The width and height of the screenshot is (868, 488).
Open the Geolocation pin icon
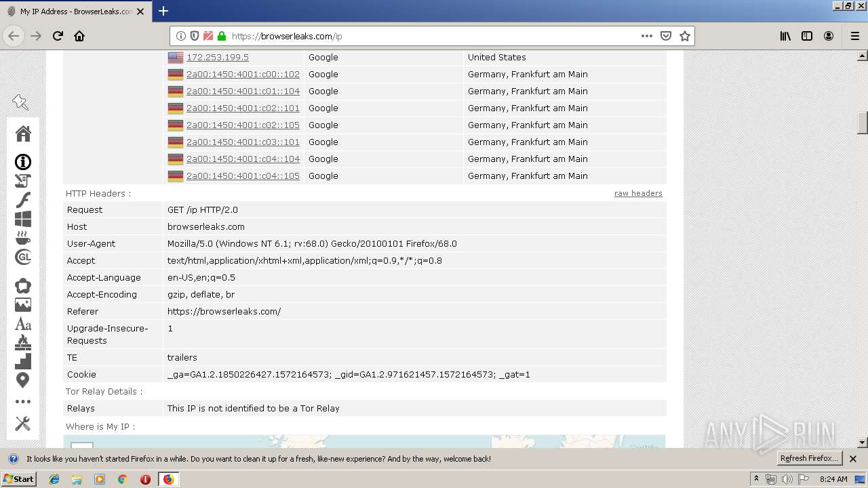[x=23, y=380]
